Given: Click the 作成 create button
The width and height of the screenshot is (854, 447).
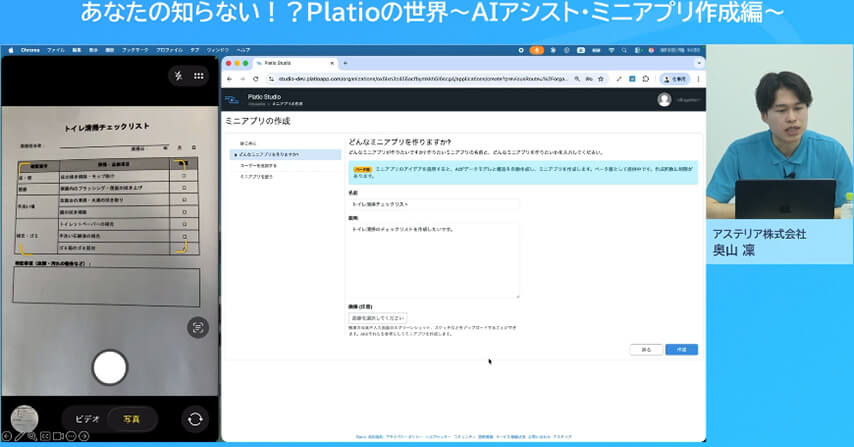Looking at the screenshot, I should click(x=681, y=349).
